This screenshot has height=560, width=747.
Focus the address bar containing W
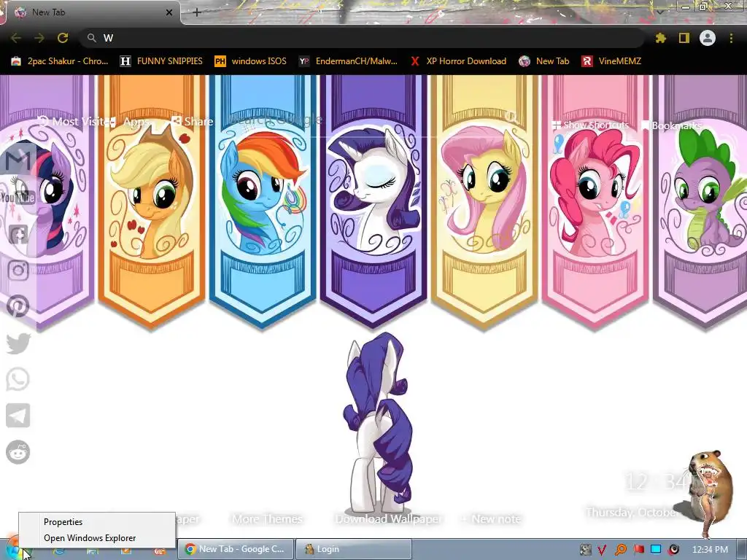[362, 38]
